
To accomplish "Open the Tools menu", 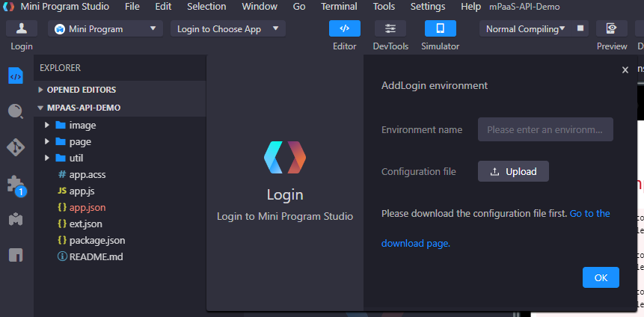I will pos(384,7).
